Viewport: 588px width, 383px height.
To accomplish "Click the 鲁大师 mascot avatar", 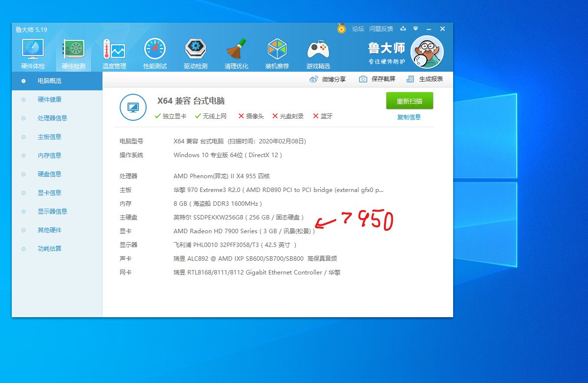I will (x=427, y=52).
